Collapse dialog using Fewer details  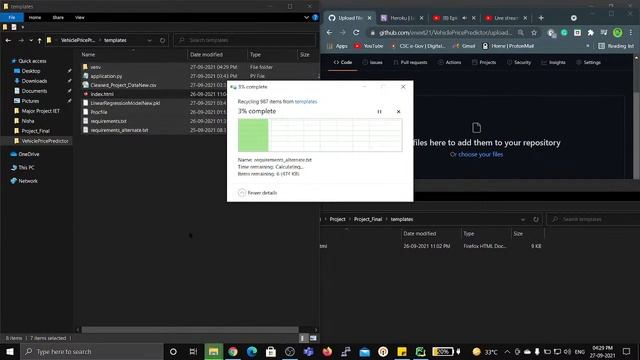pos(258,193)
